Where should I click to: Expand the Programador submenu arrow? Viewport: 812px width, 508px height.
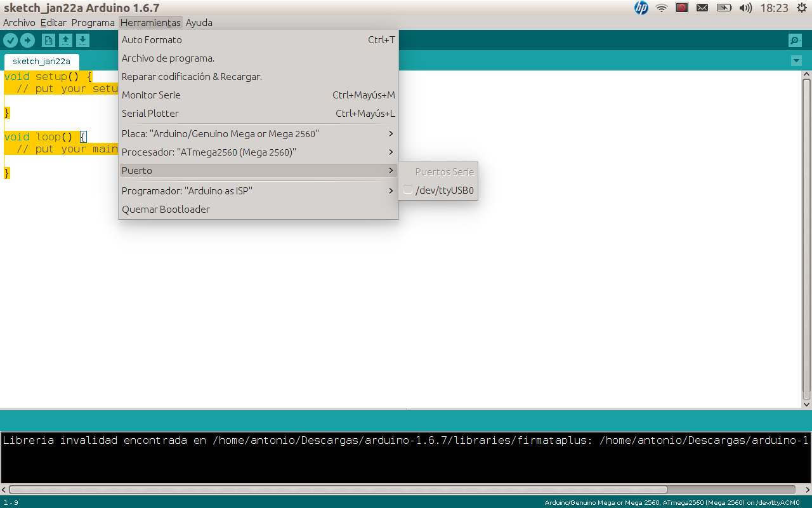click(x=391, y=191)
